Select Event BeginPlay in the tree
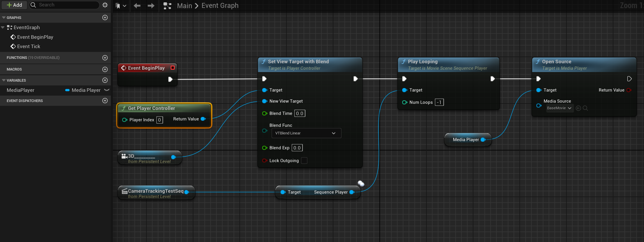Screen dimensions: 644x242 [35, 37]
